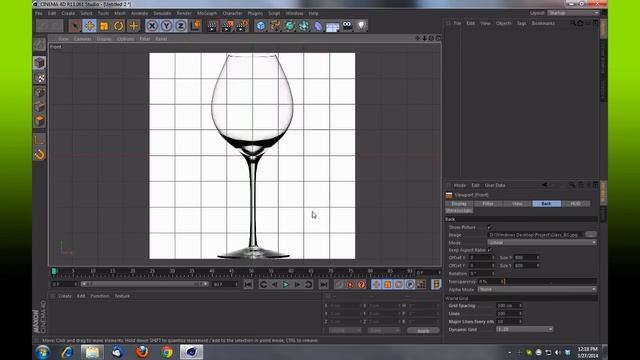Select Texture mode checker icon
Image resolution: width=640 pixels, height=360 pixels.
tap(40, 78)
